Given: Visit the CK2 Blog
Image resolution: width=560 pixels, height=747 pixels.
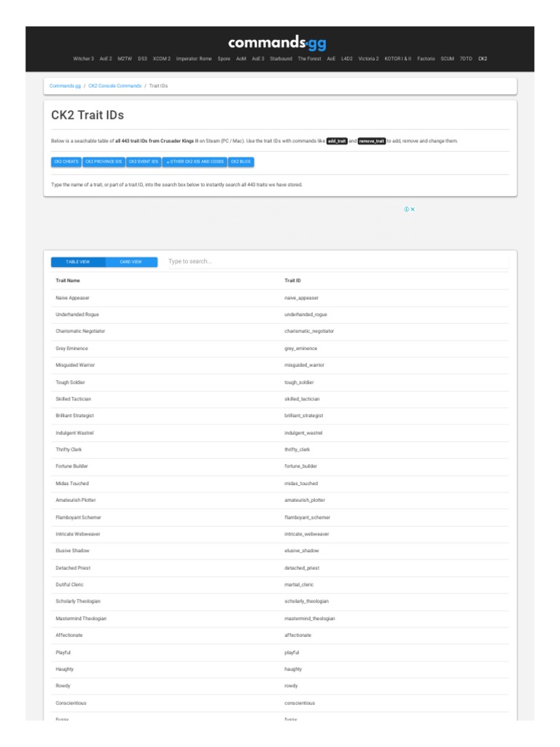Looking at the screenshot, I should [241, 161].
